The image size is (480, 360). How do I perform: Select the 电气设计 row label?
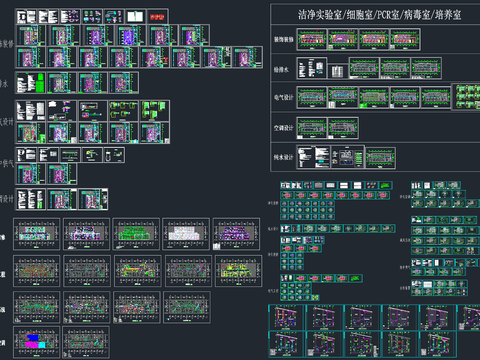[x=284, y=97]
